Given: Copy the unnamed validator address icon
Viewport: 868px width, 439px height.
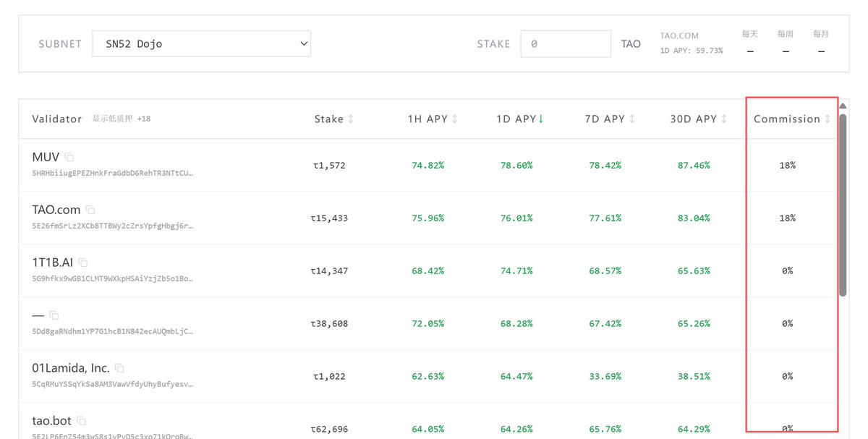Looking at the screenshot, I should [x=54, y=315].
